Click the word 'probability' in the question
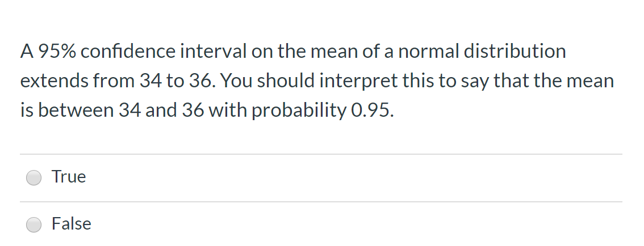Viewport: 644px width, 246px height. (299, 111)
